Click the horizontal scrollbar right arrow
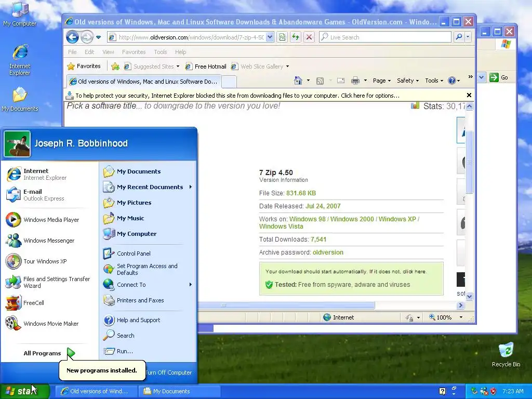The height and width of the screenshot is (399, 532). (460, 305)
